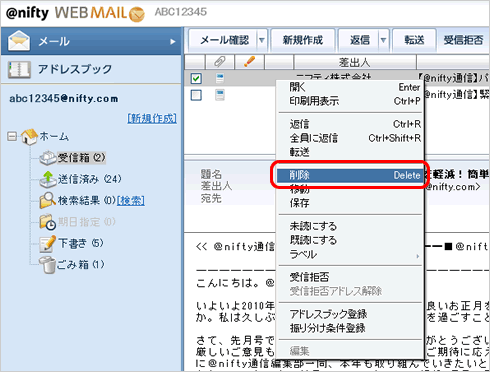The image size is (490, 372).
Task: Select 削除 in context menu
Action: (350, 175)
